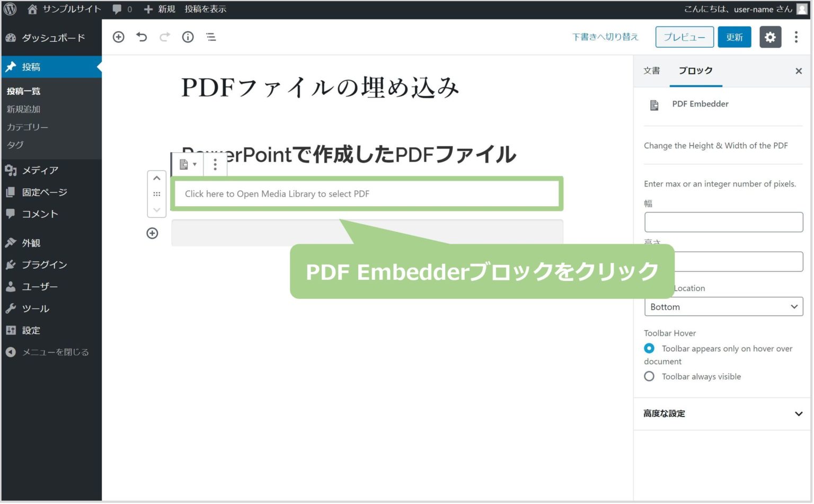Click inside the 幅 input field

(723, 222)
